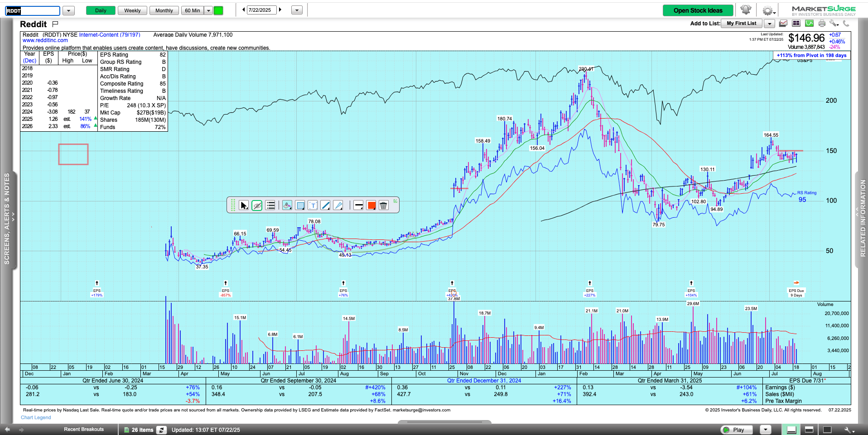Select the bottom-panel layout toggle
Viewport: 868px width, 435px height.
(x=791, y=430)
